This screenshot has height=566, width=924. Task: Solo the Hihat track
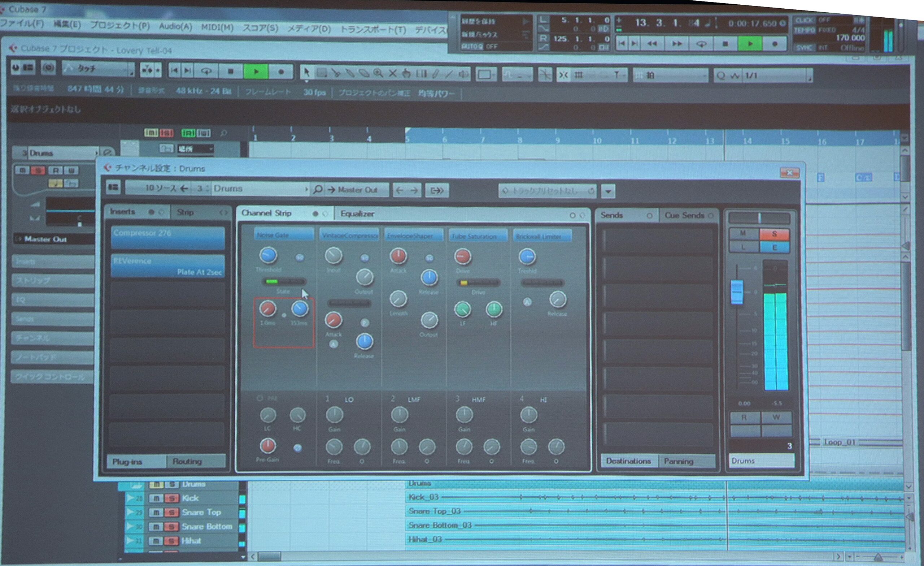click(x=171, y=541)
